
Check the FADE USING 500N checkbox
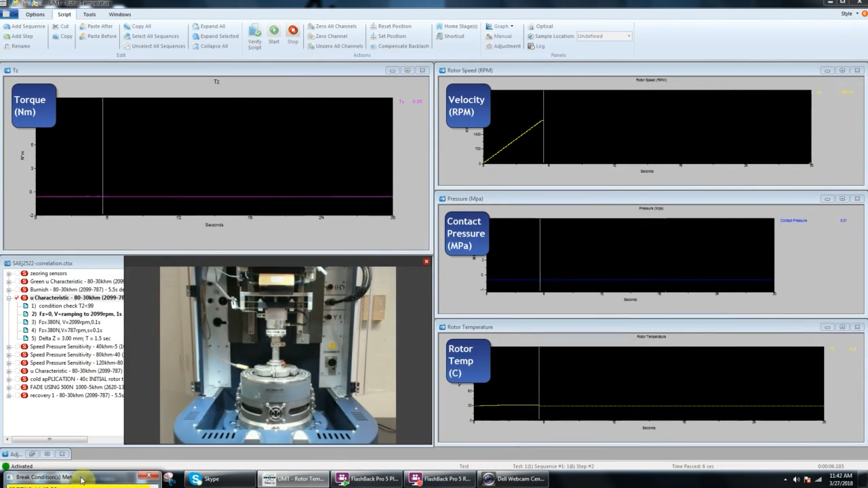pyautogui.click(x=16, y=388)
